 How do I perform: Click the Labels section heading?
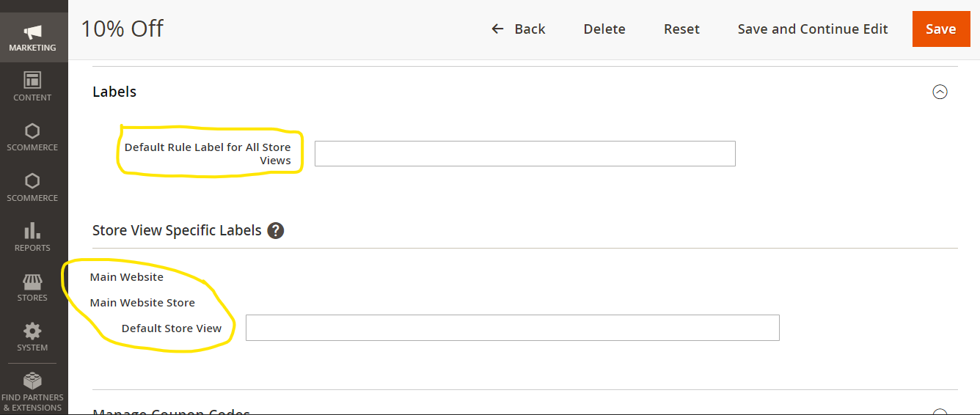(114, 92)
